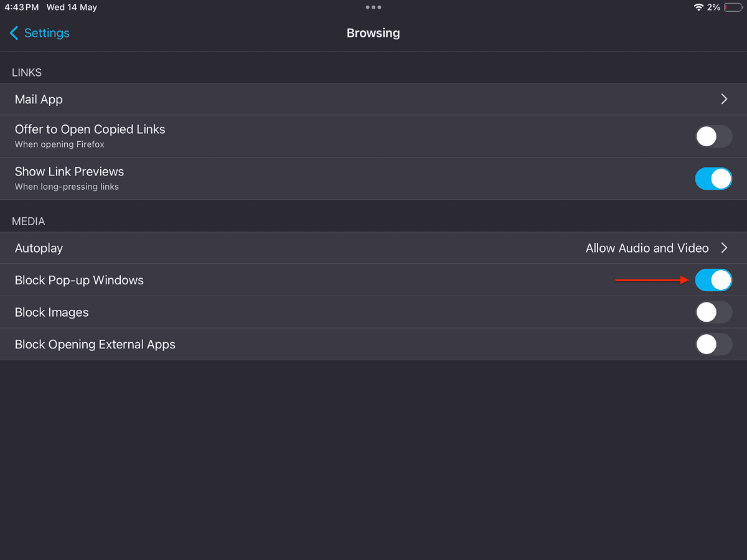The width and height of the screenshot is (747, 560).
Task: Select the Autoplay label
Action: [39, 248]
